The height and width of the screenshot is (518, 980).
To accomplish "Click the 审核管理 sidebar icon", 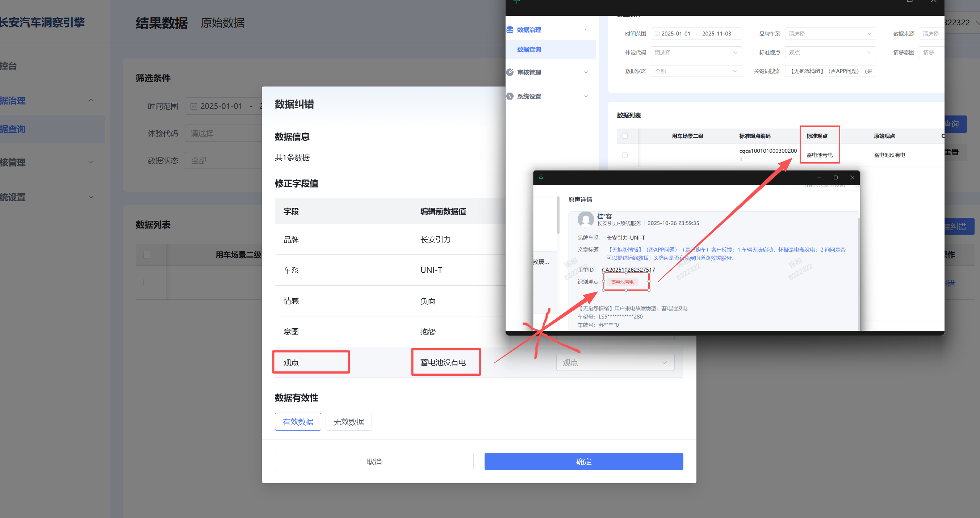I will click(510, 72).
